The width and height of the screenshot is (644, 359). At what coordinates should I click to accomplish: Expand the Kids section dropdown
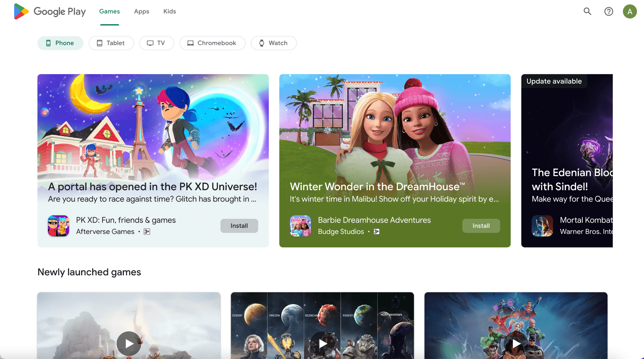170,11
